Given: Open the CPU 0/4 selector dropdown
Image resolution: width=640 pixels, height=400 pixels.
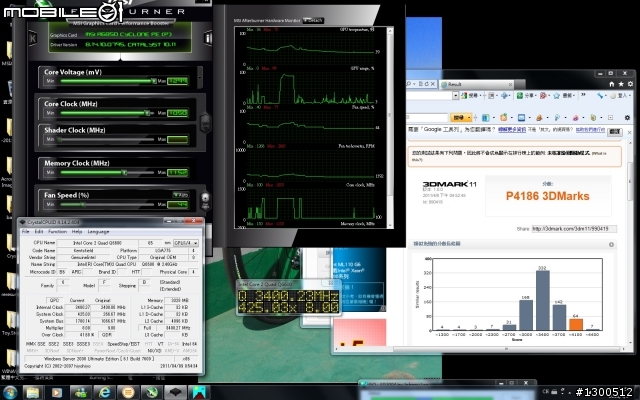Looking at the screenshot, I should (x=186, y=243).
